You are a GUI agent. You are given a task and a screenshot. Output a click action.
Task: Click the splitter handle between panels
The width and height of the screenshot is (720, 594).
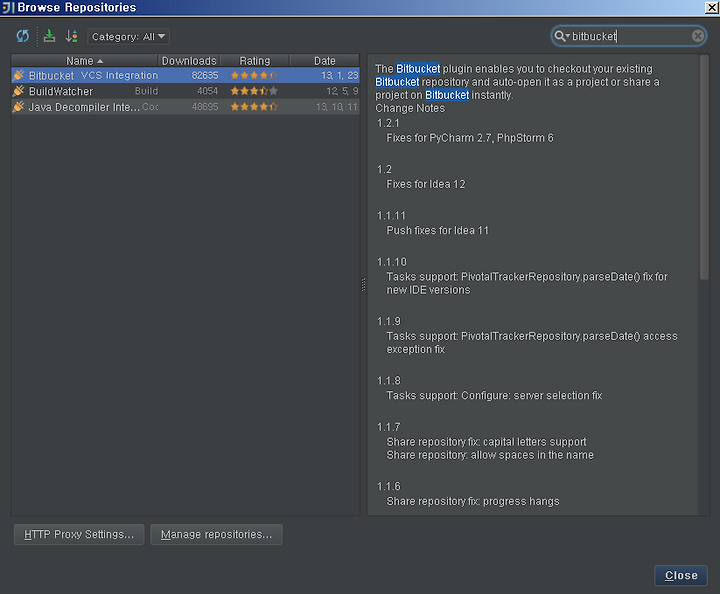coord(363,285)
